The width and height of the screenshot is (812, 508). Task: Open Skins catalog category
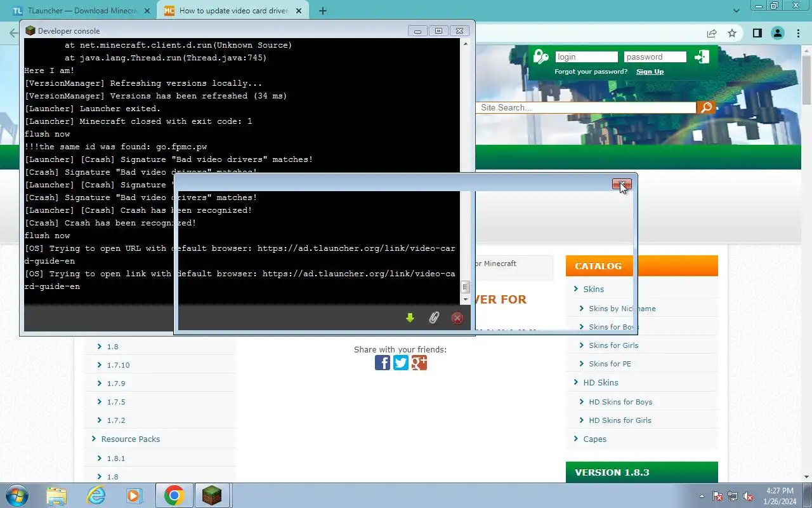coord(593,289)
